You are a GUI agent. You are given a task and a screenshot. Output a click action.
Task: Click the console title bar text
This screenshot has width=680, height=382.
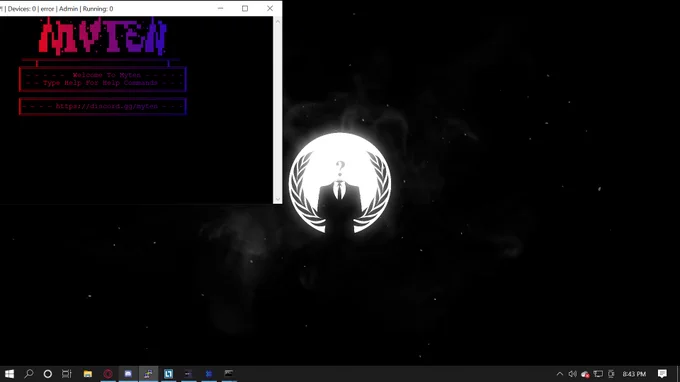coord(57,9)
